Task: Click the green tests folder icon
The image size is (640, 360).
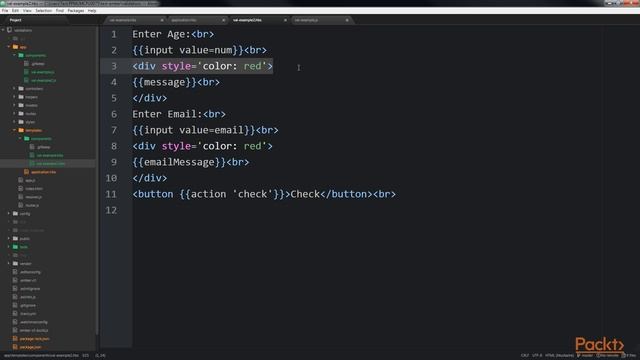Action: click(15, 247)
